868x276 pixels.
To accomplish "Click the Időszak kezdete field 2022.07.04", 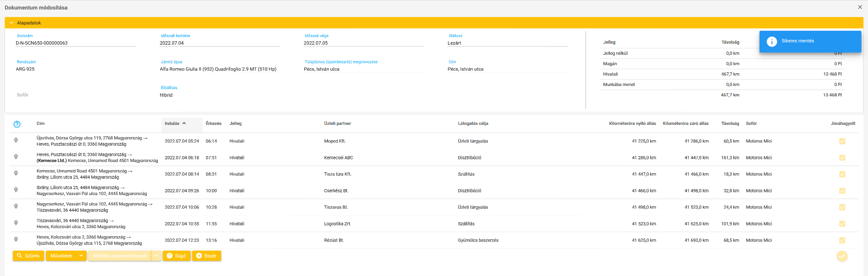I will [x=220, y=43].
